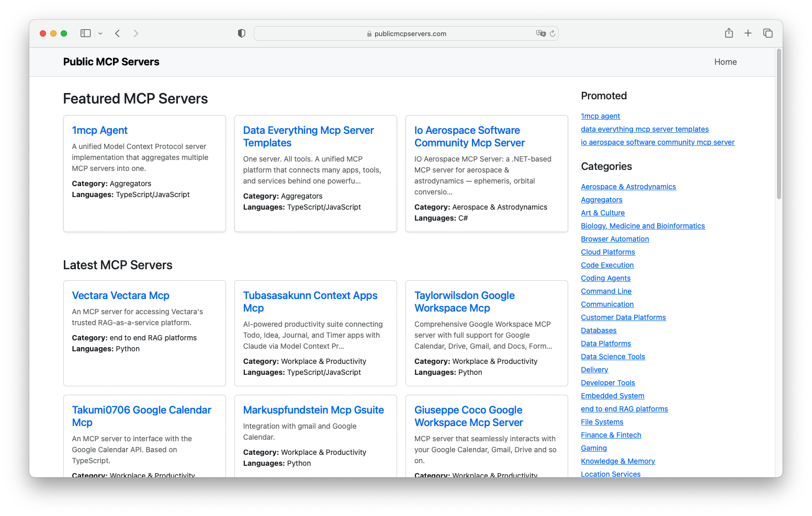Open a new tab with plus icon
The image size is (812, 516).
click(748, 33)
